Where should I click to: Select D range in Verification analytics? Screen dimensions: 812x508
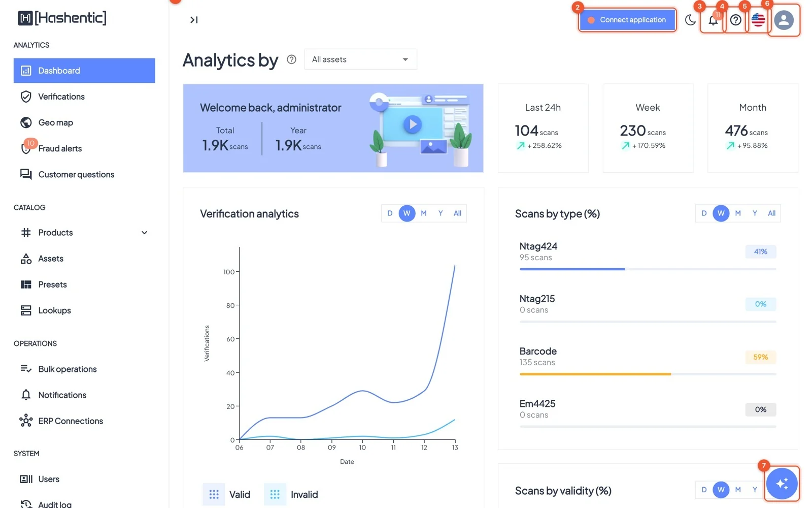390,213
